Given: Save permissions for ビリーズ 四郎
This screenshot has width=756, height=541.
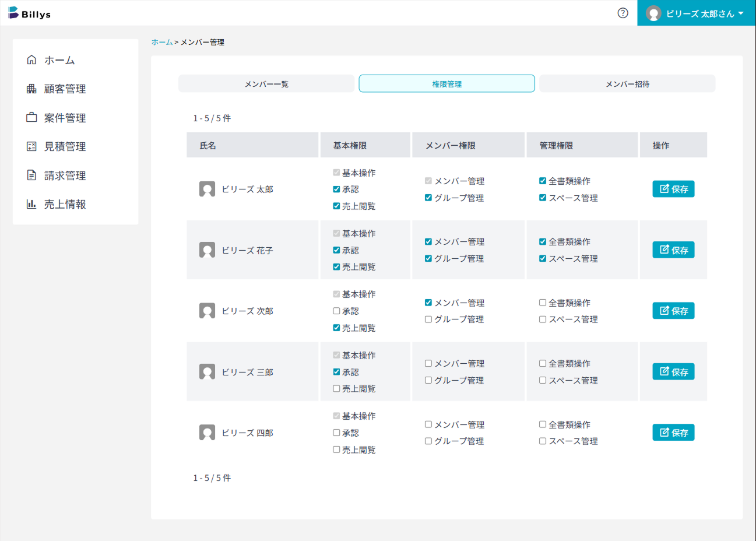Looking at the screenshot, I should coord(673,433).
